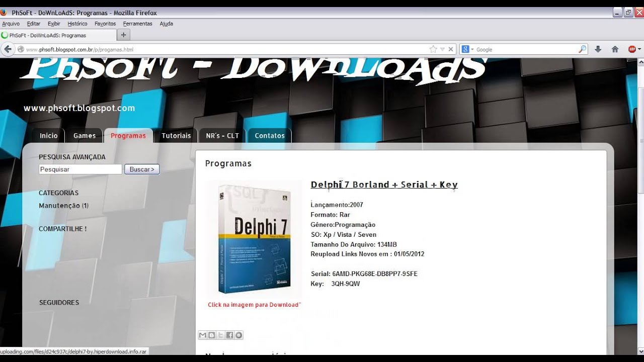
Task: Switch to the Games blog tab
Action: coord(85,136)
